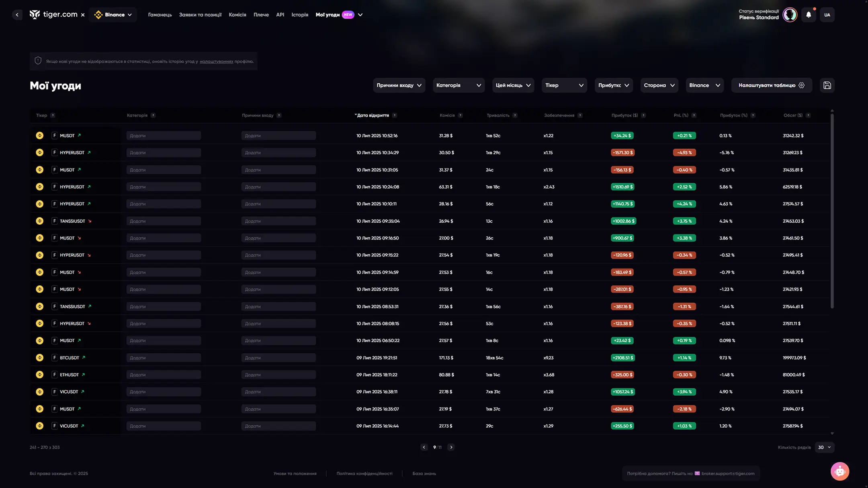Viewport: 868px width, 488px height.
Task: Open the Гаманець menu item
Action: click(160, 15)
